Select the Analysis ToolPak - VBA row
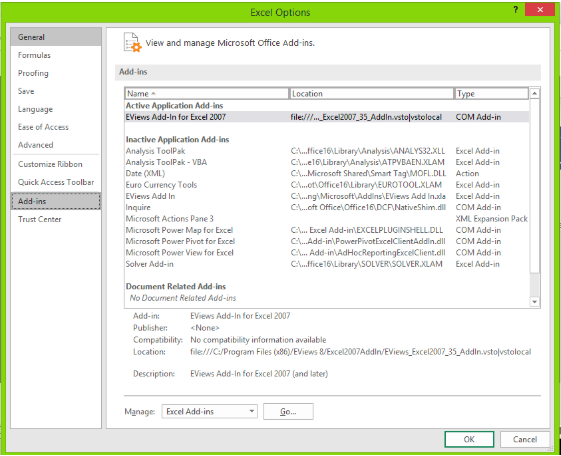 pos(326,162)
